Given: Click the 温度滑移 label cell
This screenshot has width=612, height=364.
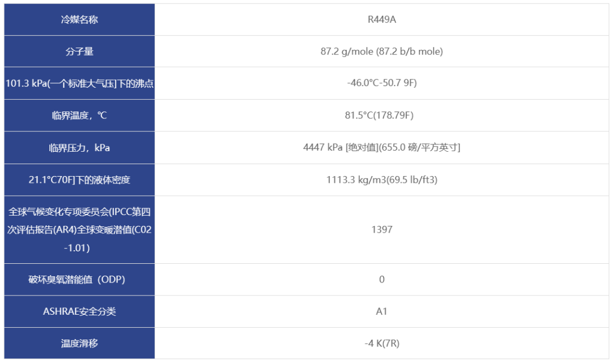Looking at the screenshot, I should click(79, 343).
